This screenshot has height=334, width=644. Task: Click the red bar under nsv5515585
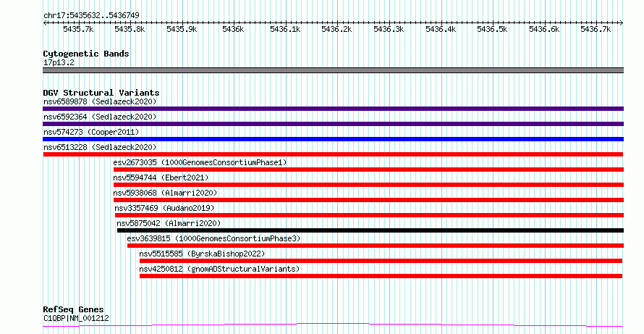pos(381,261)
